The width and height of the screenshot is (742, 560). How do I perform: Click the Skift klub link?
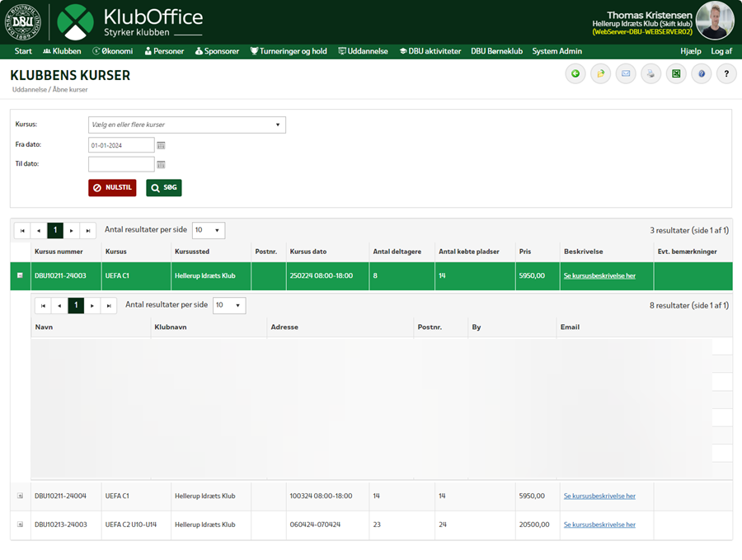(676, 24)
